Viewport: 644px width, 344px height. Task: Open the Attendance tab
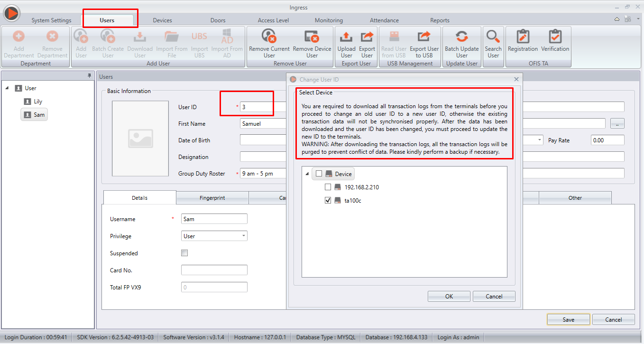tap(384, 20)
